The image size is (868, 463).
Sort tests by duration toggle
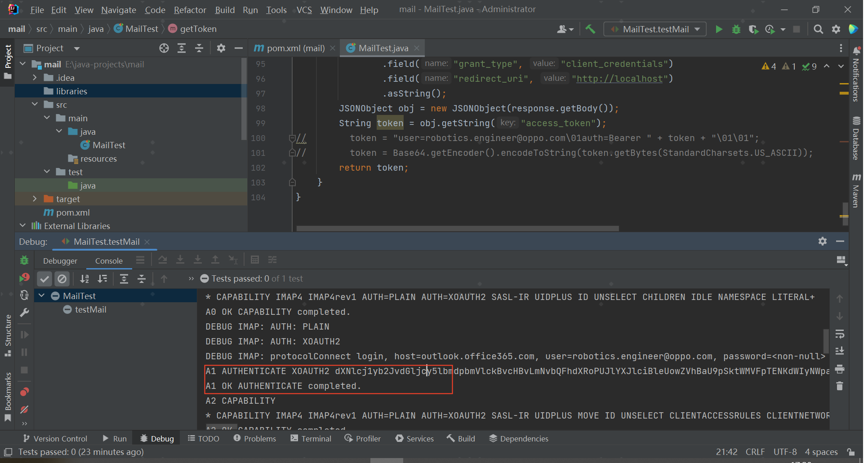point(102,279)
